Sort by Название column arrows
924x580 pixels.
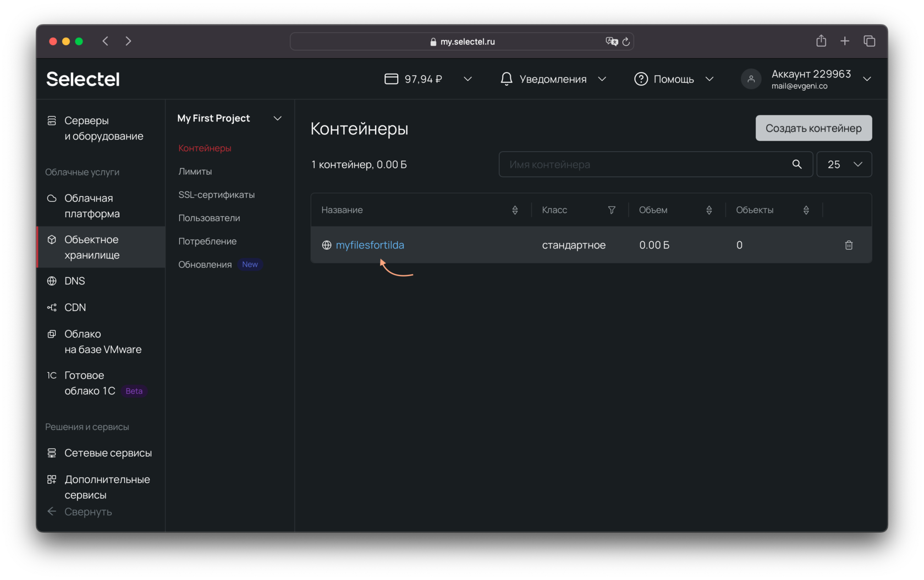pyautogui.click(x=515, y=210)
